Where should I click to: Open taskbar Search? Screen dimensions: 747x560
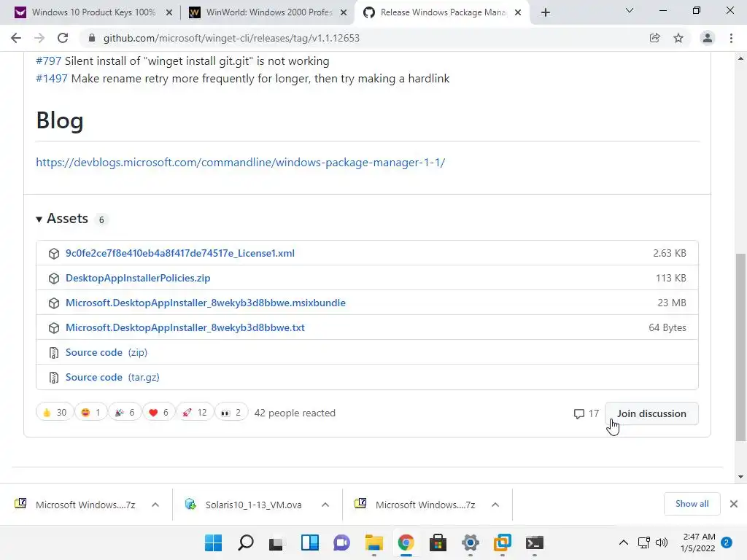click(246, 542)
